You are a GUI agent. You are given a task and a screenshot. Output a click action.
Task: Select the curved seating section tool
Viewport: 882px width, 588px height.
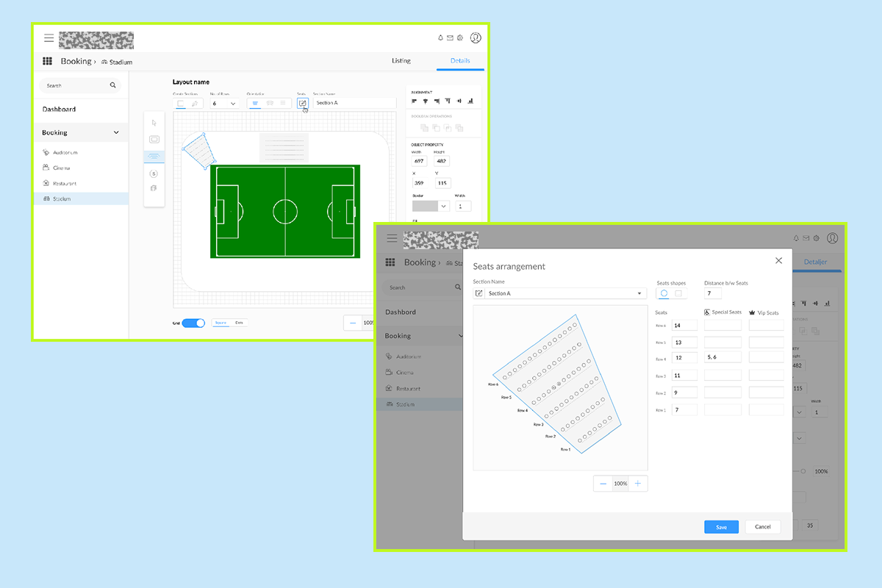click(x=154, y=156)
